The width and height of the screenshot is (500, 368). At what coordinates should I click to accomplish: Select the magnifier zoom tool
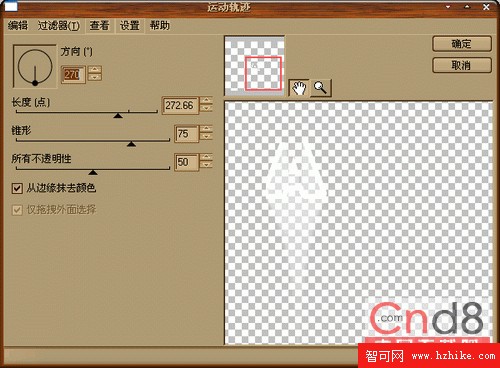coord(321,88)
